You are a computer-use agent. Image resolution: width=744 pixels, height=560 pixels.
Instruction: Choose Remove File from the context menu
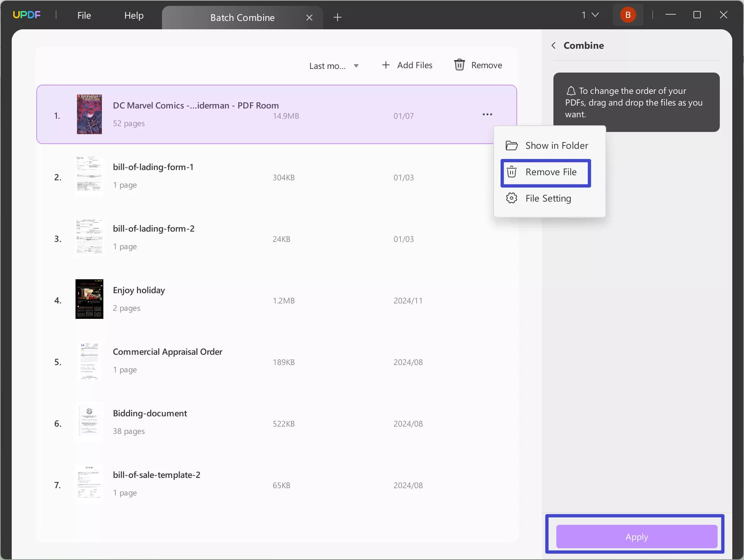tap(546, 173)
